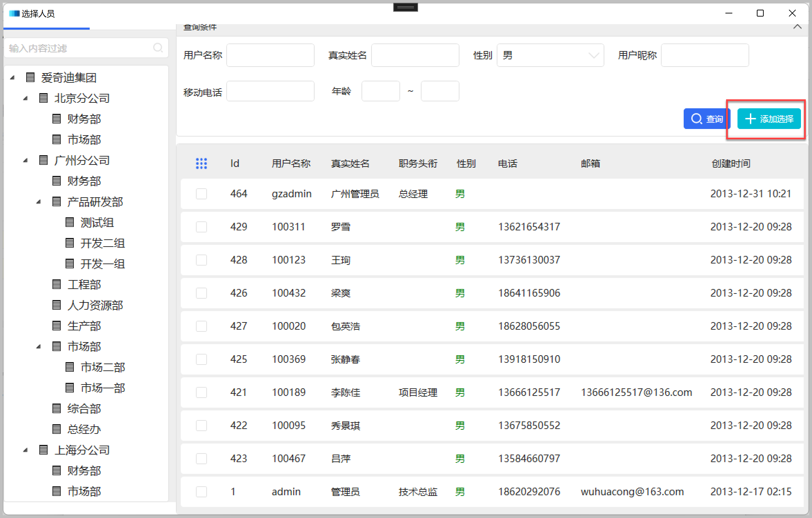Screen dimensions: 812x518
Task: Click the search icon in the filter box
Action: 158,48
